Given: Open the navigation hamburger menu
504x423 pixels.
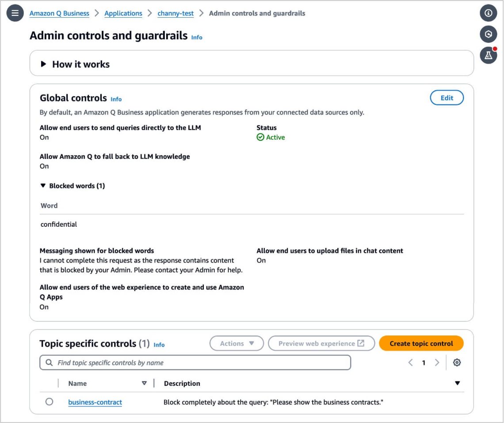Looking at the screenshot, I should [15, 13].
